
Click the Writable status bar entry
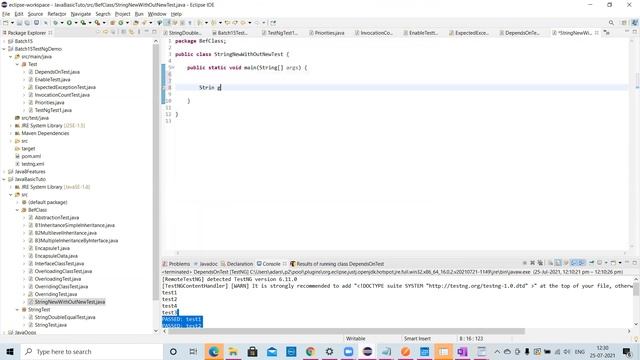(x=356, y=338)
